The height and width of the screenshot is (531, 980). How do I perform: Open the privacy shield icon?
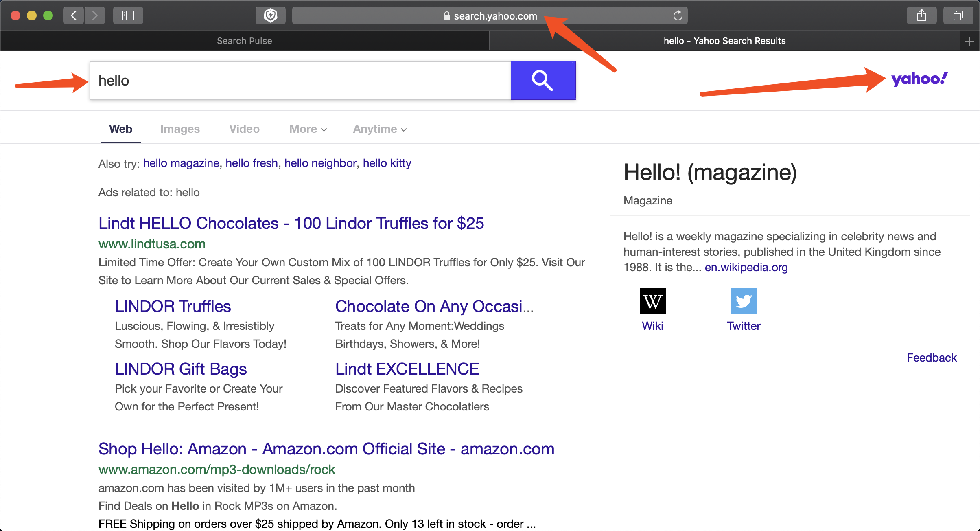click(x=271, y=15)
